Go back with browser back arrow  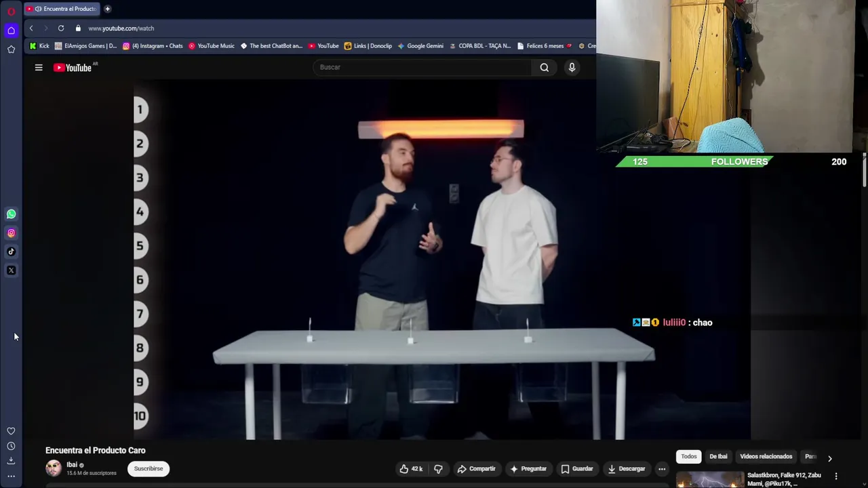click(31, 28)
